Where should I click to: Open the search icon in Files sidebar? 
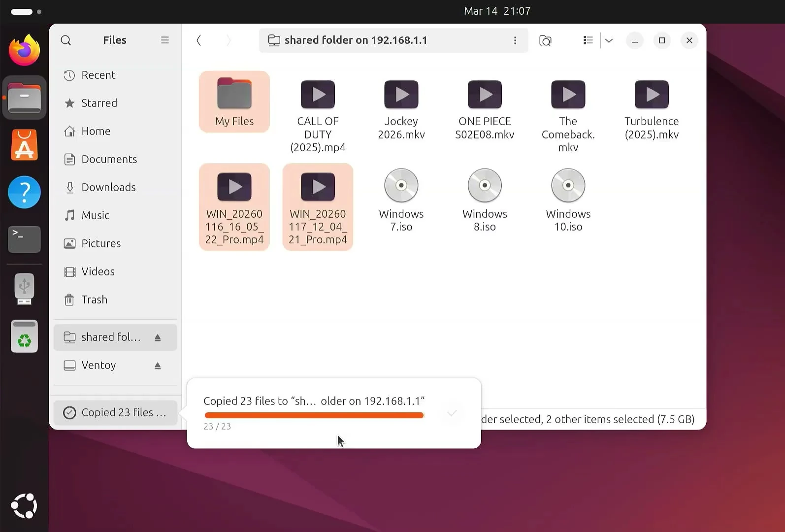(x=66, y=40)
